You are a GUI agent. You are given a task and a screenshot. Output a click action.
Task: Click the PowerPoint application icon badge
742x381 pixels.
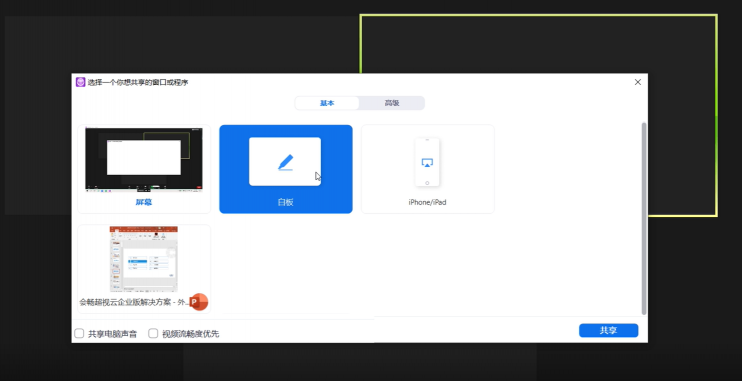[x=199, y=302]
